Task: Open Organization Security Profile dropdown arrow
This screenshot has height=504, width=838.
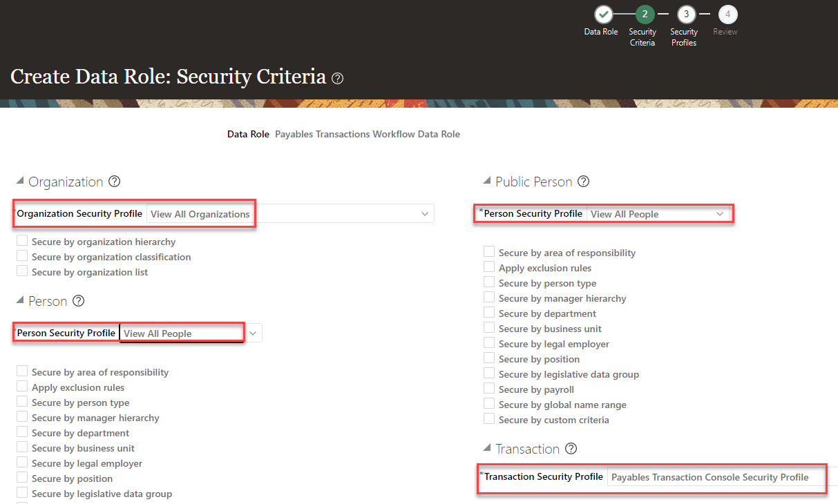Action: pyautogui.click(x=425, y=214)
